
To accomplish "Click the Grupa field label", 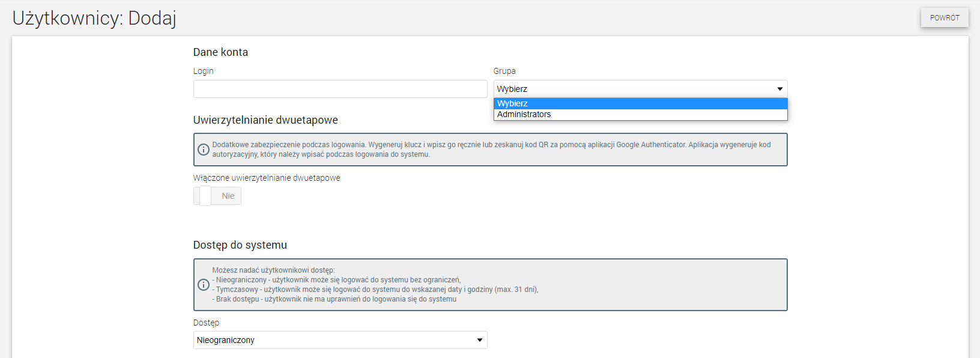I will coord(504,71).
